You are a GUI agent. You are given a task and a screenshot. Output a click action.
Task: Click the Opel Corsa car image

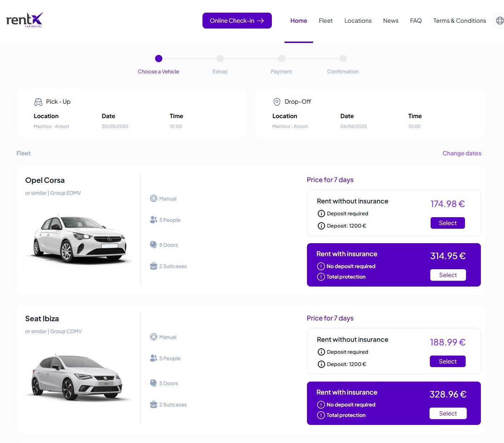[80, 238]
